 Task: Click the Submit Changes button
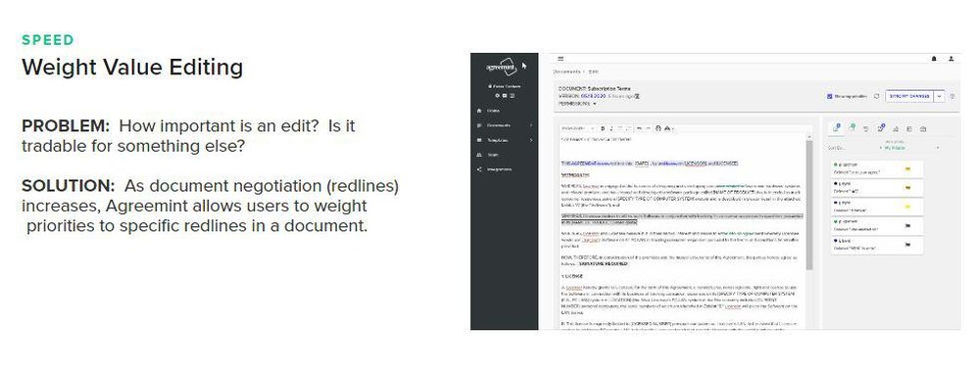(909, 96)
